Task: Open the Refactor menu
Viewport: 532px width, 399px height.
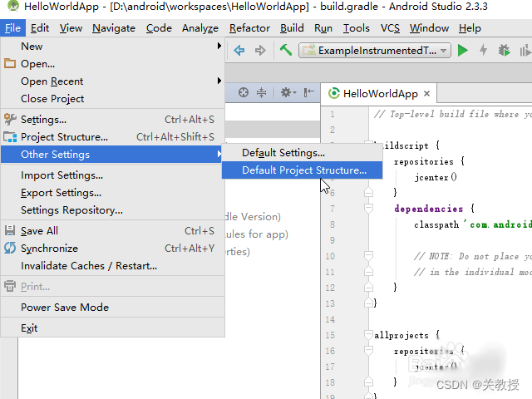Action: point(249,28)
